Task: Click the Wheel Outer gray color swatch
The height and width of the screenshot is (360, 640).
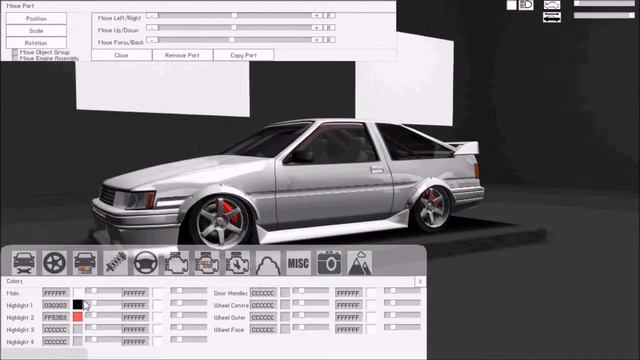Action: point(285,317)
